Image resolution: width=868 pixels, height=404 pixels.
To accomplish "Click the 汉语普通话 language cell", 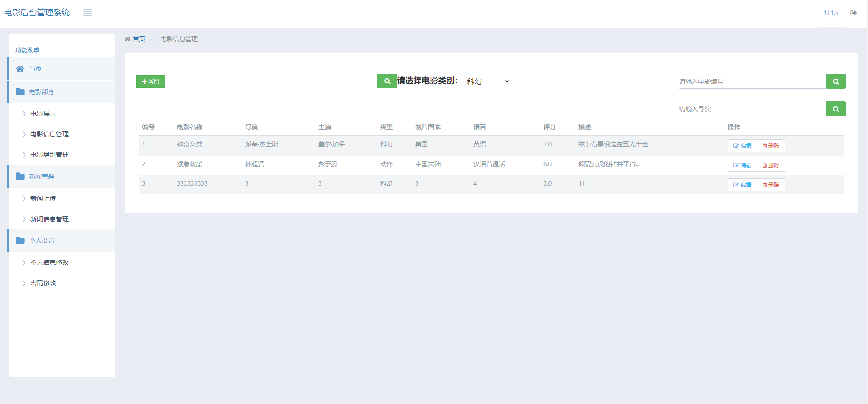I will [489, 164].
